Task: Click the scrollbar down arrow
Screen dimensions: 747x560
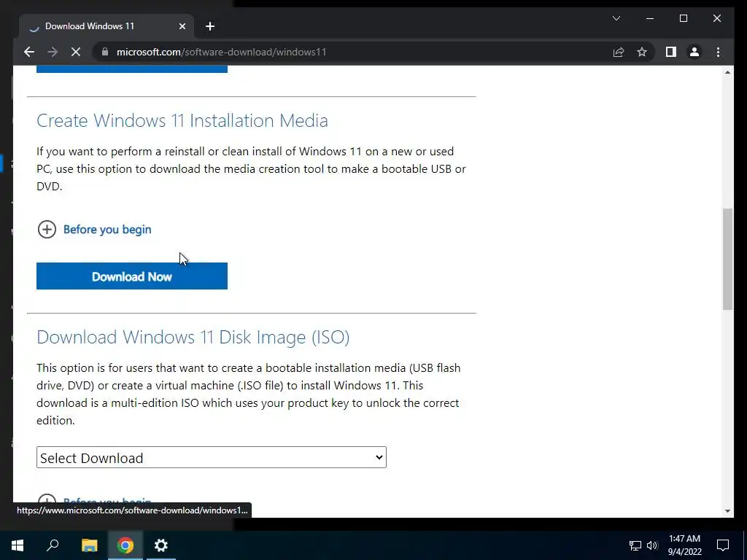Action: (727, 511)
